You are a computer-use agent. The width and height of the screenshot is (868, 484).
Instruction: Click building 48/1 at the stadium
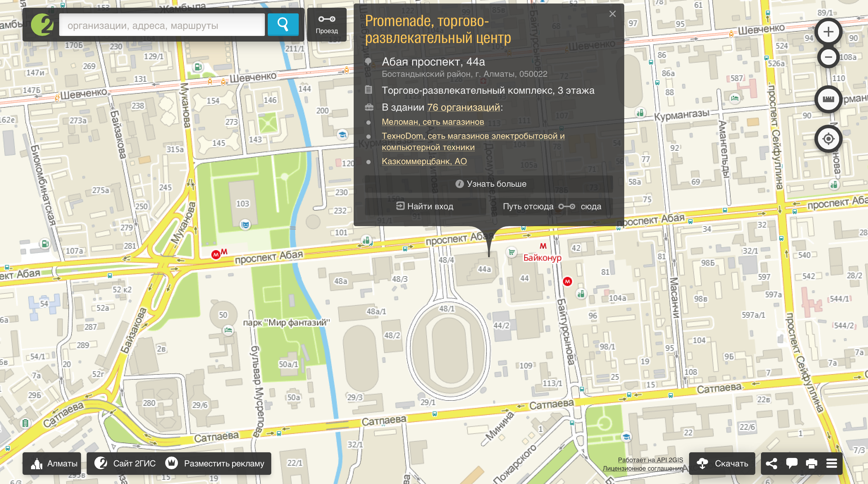click(447, 309)
